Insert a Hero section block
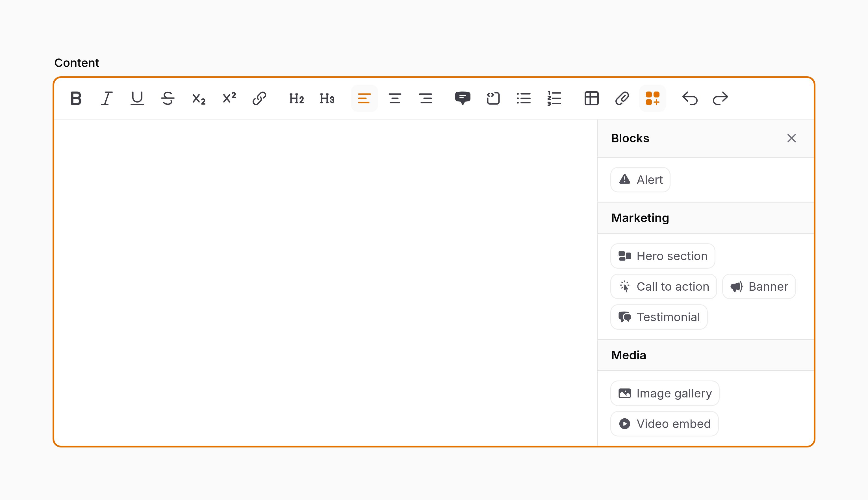868x500 pixels. [663, 256]
